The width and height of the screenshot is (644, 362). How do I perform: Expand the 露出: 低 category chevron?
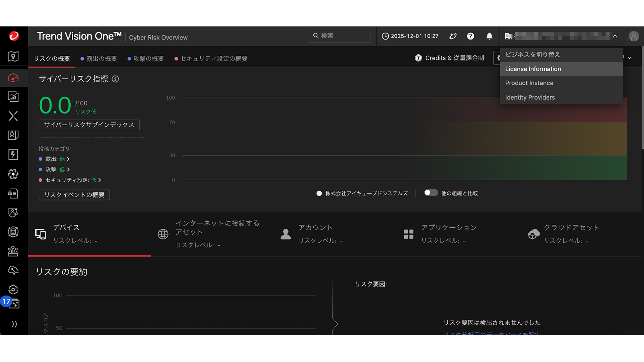click(x=68, y=159)
